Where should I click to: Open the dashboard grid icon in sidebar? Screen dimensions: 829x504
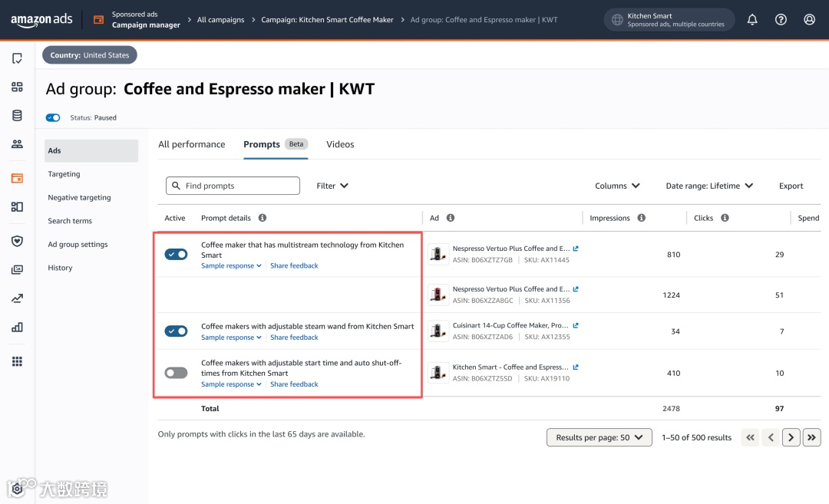click(17, 87)
